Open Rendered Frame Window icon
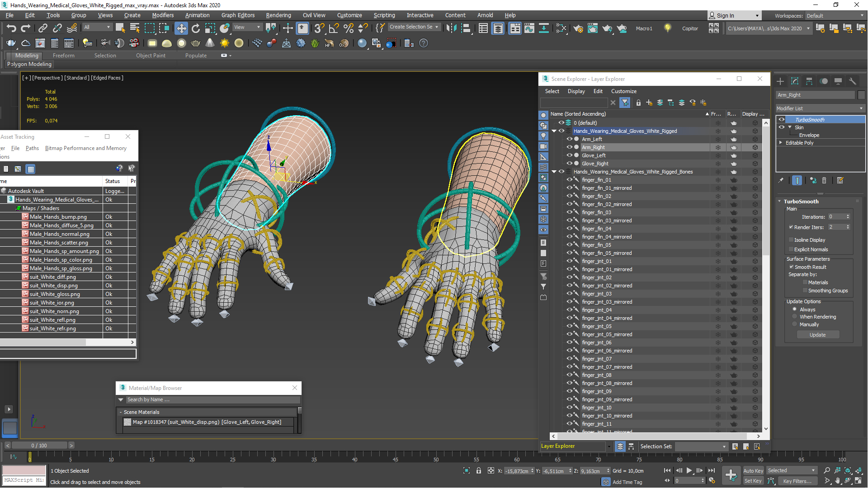This screenshot has width=868, height=488. coord(593,28)
